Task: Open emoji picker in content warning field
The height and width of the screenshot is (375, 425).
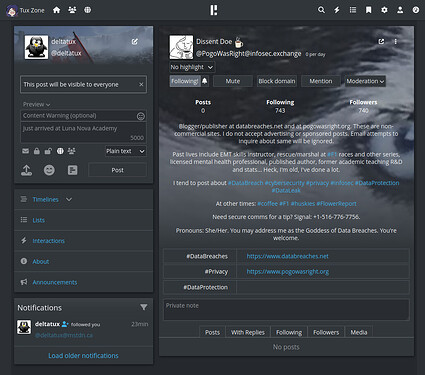Action: [141, 116]
